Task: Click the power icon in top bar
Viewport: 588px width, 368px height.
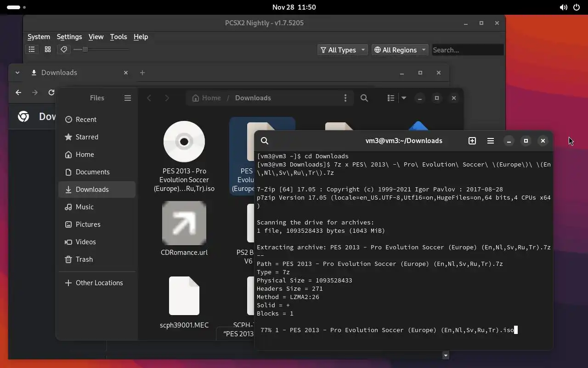Action: (577, 7)
